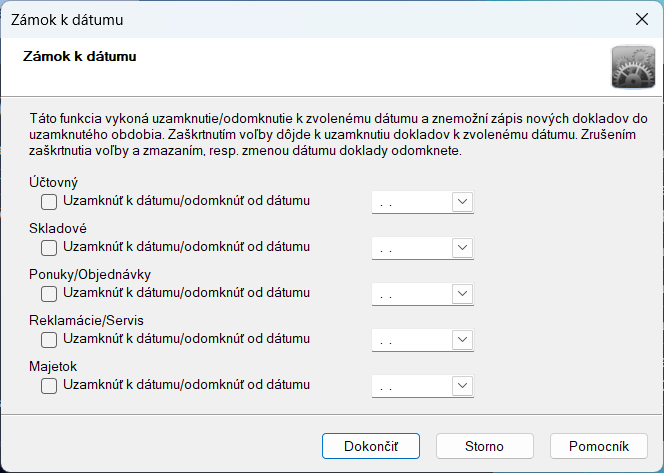Screen dimensions: 664x473
Task: Open Ponuky/Objednávky date dropdown arrow
Action: (462, 294)
